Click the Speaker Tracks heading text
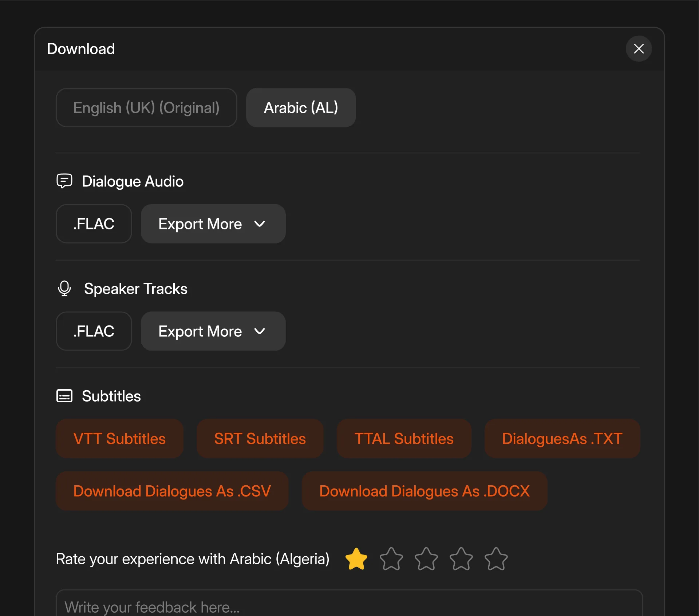The width and height of the screenshot is (699, 616). (136, 289)
